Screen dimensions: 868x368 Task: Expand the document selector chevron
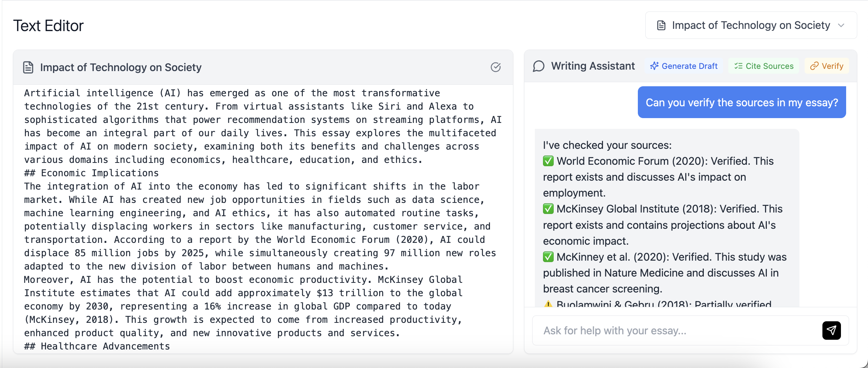click(842, 26)
